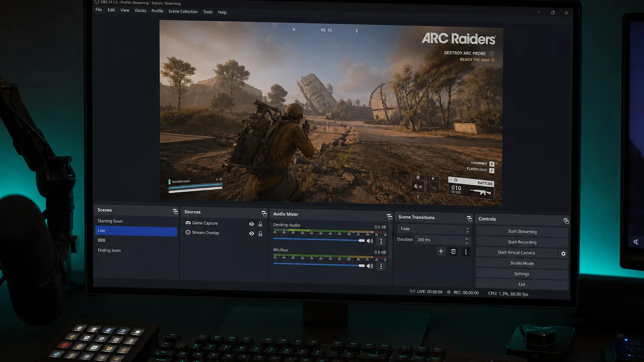The image size is (644, 362).
Task: Open the Scene Collection menu
Action: (183, 12)
